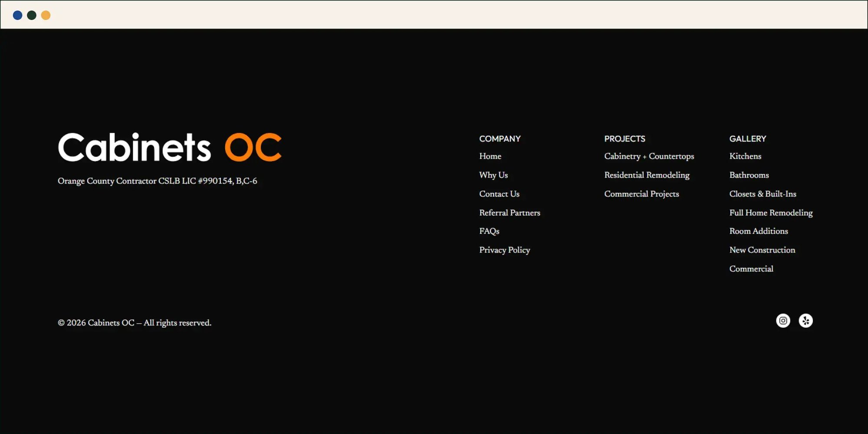Viewport: 868px width, 434px height.
Task: Open Referral Partners page
Action: tap(510, 213)
